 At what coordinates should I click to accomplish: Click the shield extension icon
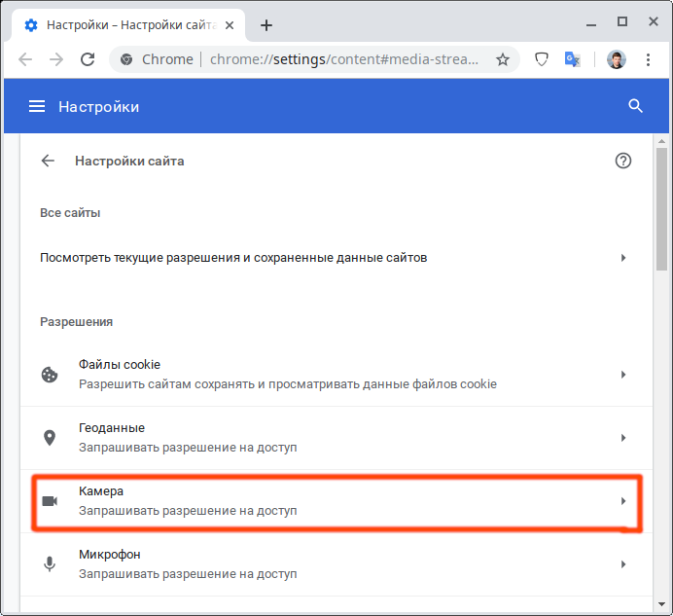[542, 59]
